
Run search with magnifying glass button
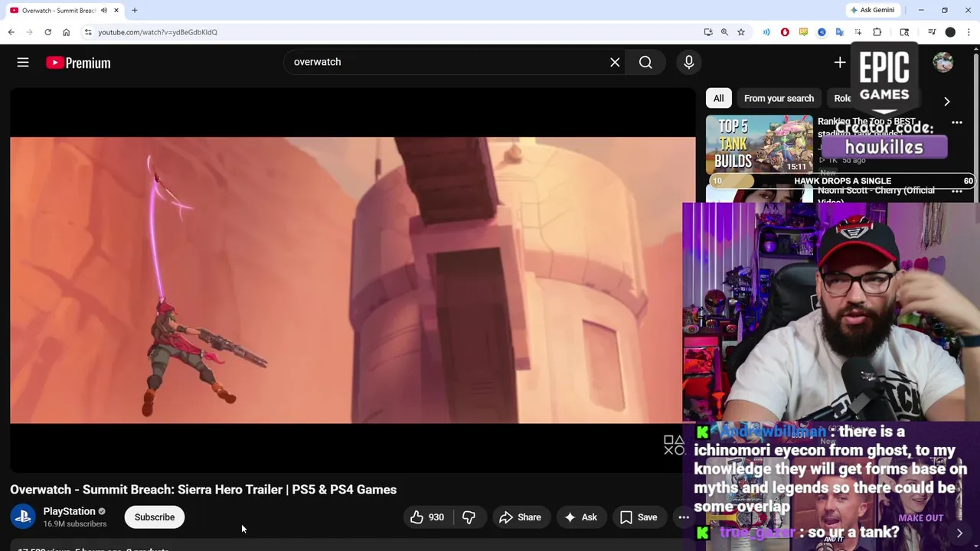[645, 62]
